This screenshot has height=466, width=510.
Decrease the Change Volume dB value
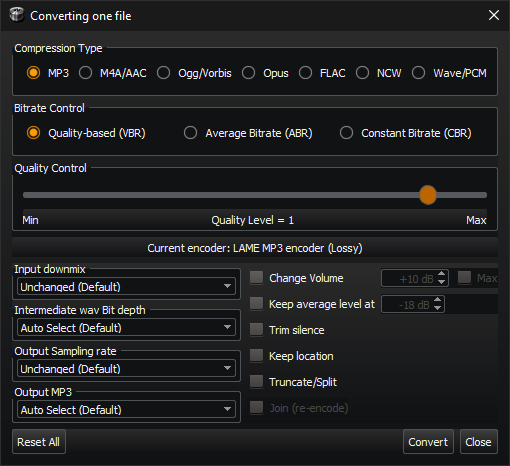(441, 282)
